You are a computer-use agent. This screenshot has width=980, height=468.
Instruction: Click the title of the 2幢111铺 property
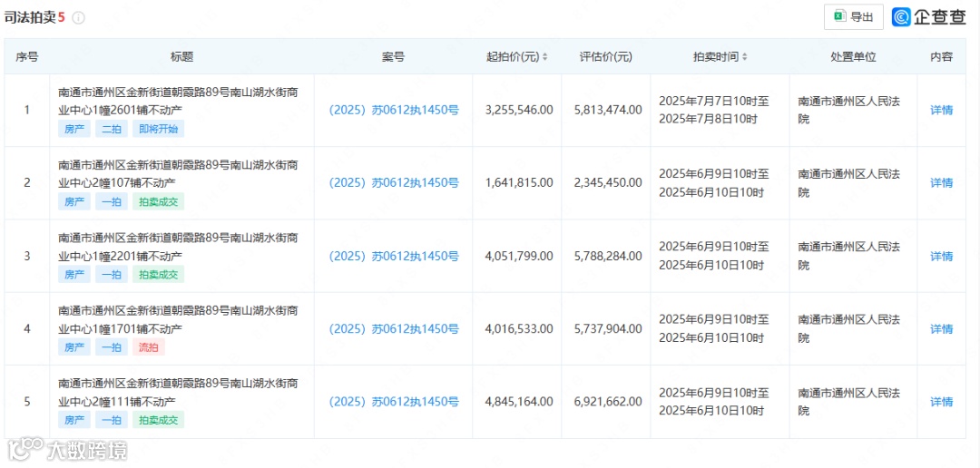coord(178,393)
